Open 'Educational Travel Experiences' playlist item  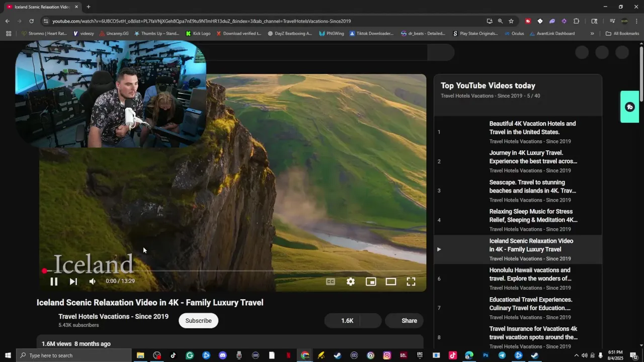point(518,308)
